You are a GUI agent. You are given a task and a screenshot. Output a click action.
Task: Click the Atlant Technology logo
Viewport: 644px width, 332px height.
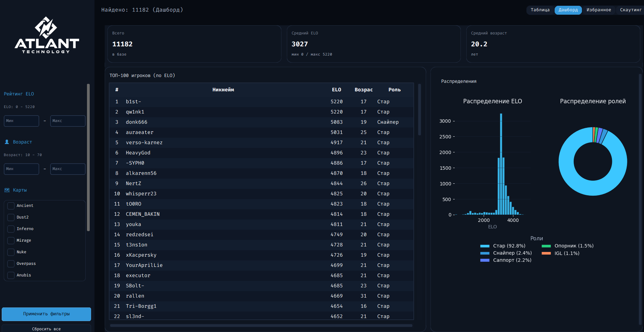(x=47, y=35)
